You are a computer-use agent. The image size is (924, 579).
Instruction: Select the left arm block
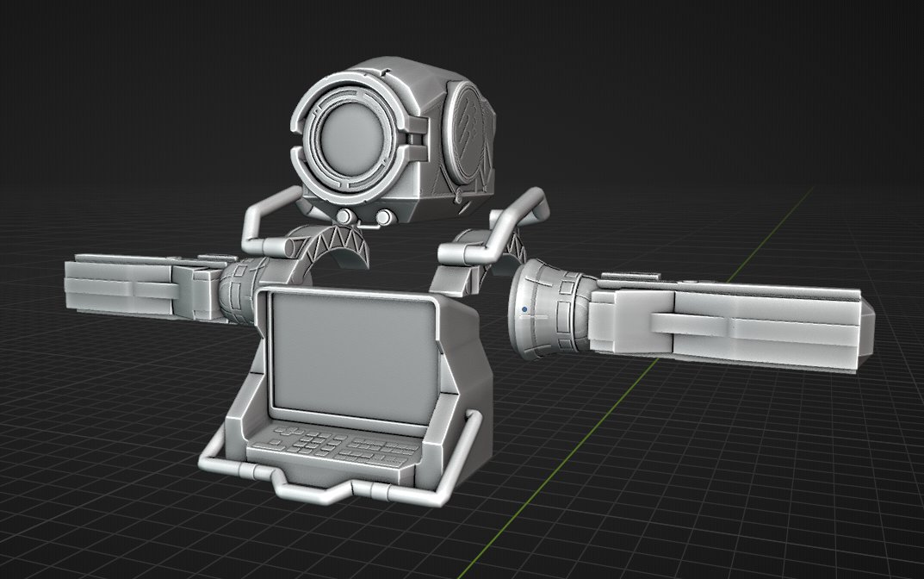pyautogui.click(x=141, y=287)
